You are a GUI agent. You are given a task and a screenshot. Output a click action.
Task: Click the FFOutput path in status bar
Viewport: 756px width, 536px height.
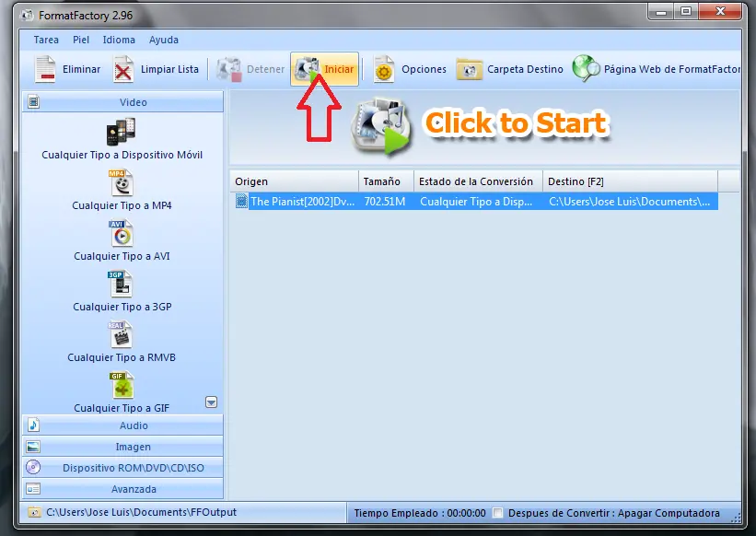pyautogui.click(x=141, y=512)
